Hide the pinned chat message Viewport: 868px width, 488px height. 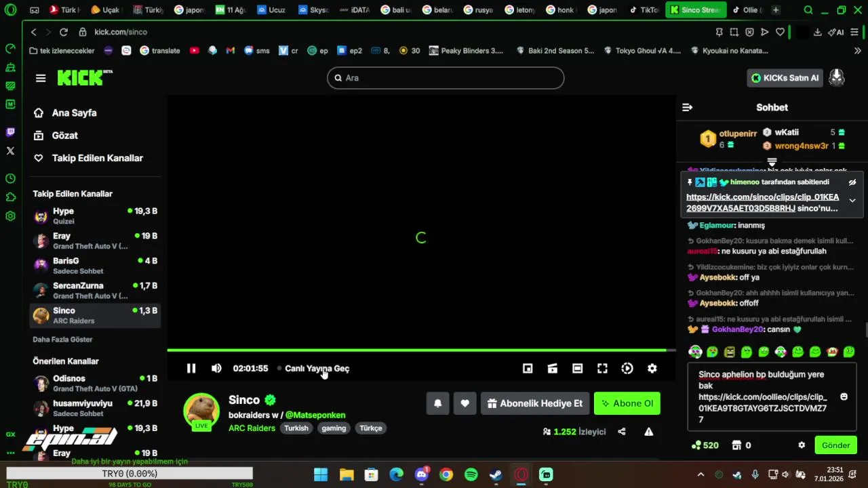(852, 182)
